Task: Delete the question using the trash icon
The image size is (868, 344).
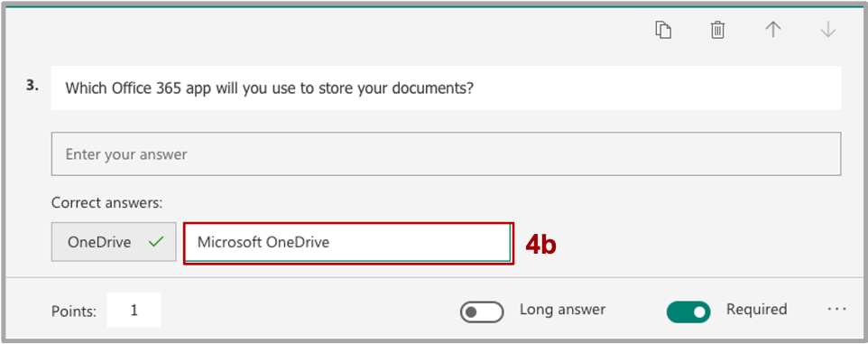Action: tap(717, 30)
